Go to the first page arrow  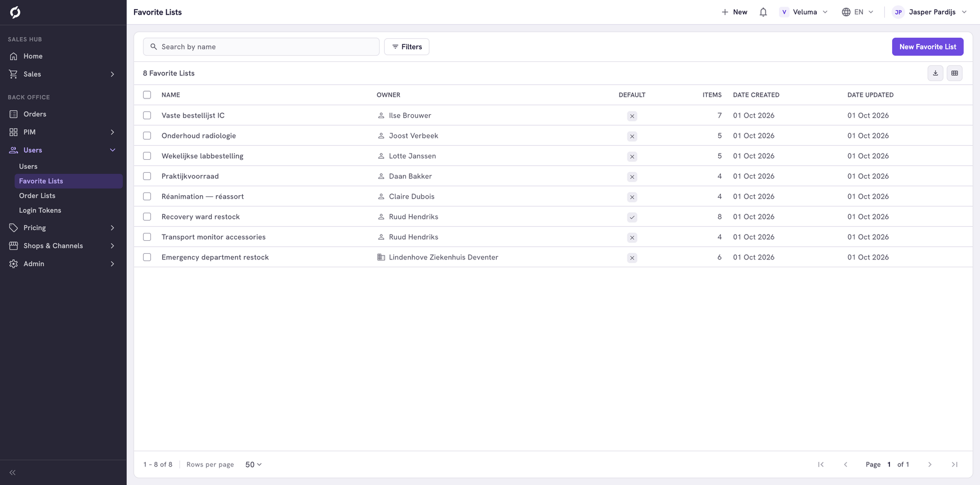pyautogui.click(x=821, y=465)
